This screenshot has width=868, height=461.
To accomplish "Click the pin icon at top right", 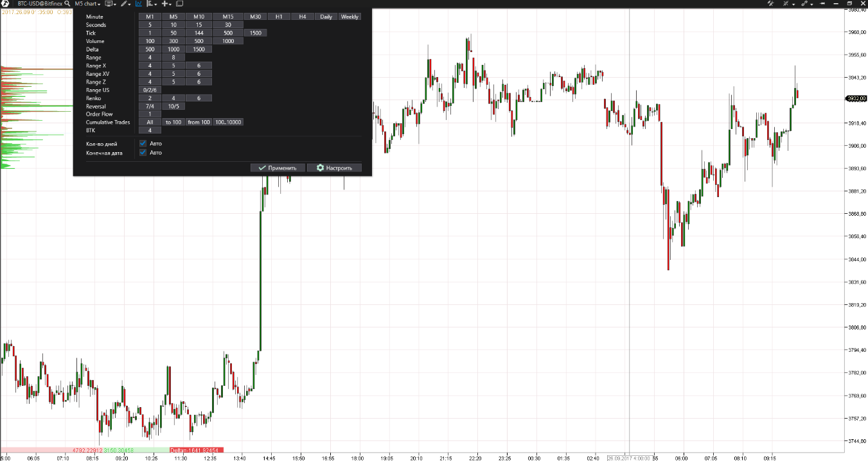I will [x=822, y=3].
